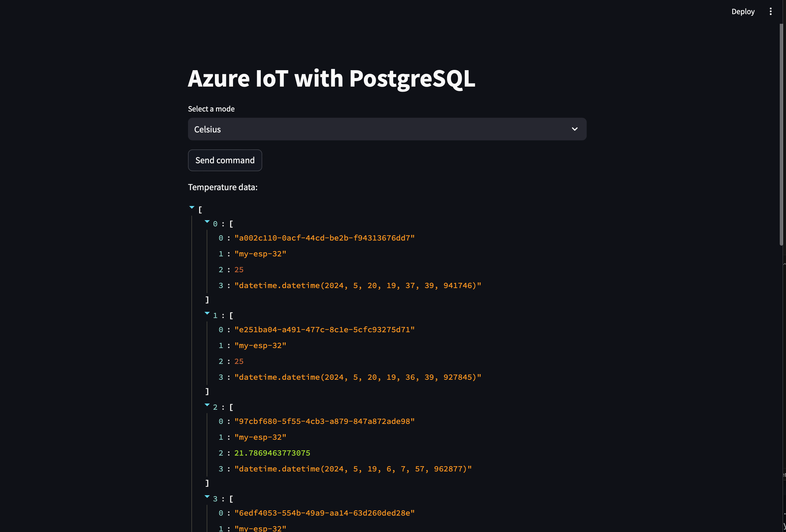This screenshot has height=532, width=786.
Task: Click the Deploy button
Action: [743, 12]
